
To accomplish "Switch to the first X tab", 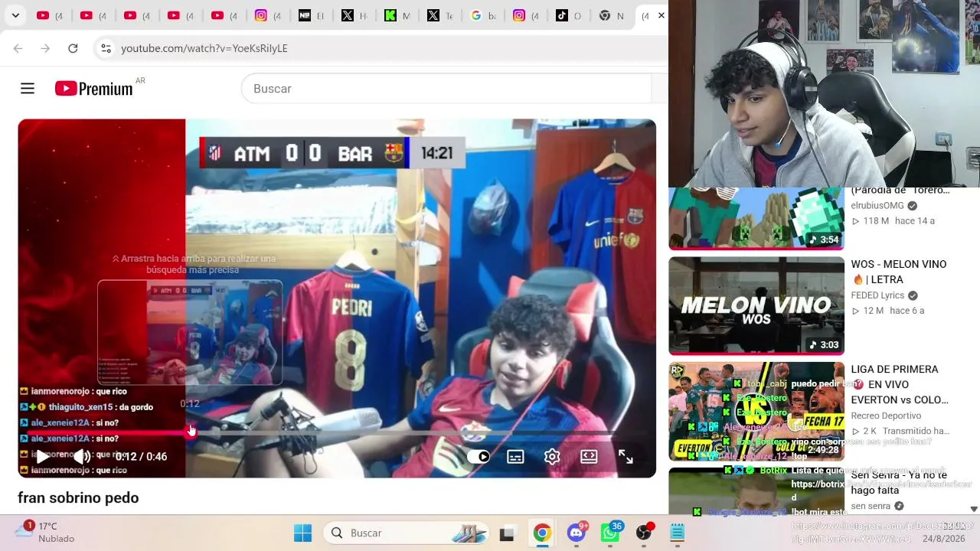I will [x=354, y=15].
